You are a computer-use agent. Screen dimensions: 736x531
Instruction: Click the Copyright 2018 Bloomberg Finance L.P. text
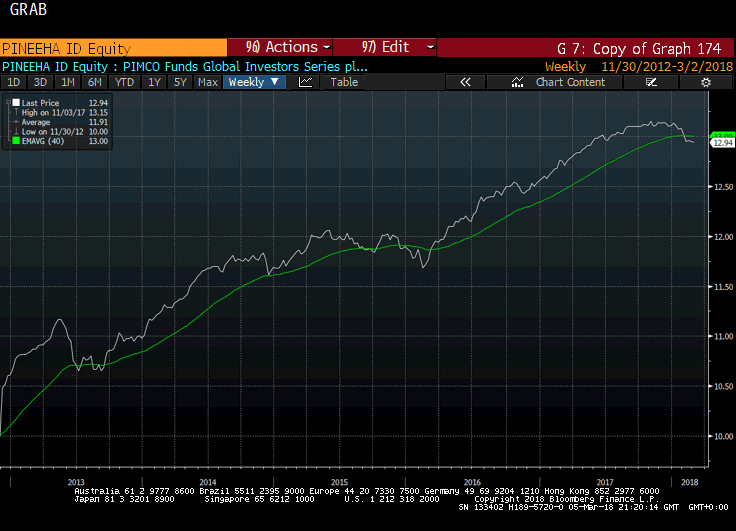pos(567,499)
